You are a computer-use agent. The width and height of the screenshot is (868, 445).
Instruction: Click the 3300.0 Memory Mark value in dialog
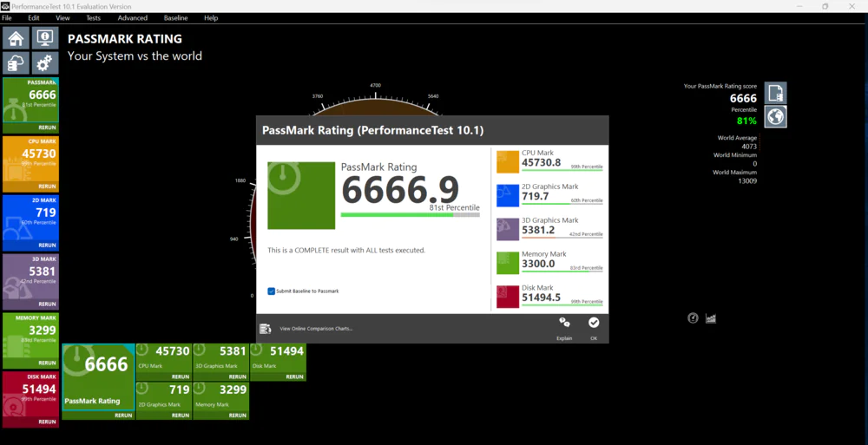(538, 264)
